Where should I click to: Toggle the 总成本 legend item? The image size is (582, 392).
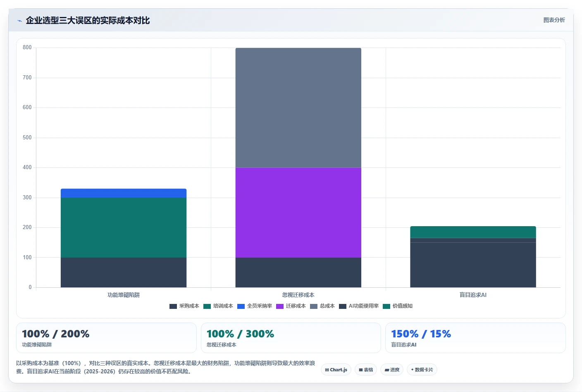tap(322, 306)
